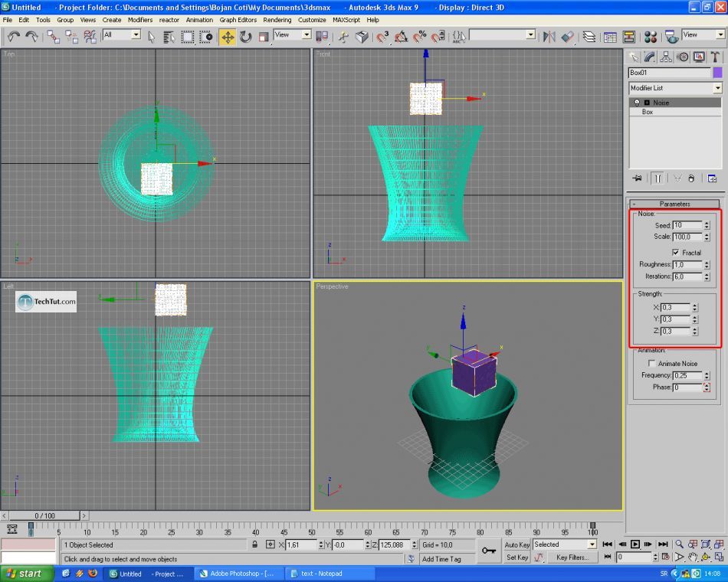Collapse the Parameters rollout
Screen dimensions: 728x582
tap(674, 204)
